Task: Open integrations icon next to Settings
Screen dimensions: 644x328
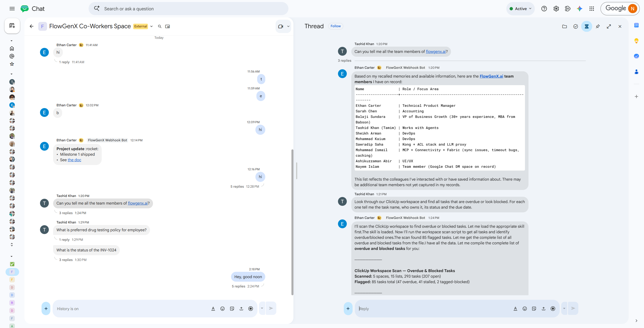Action: click(567, 9)
